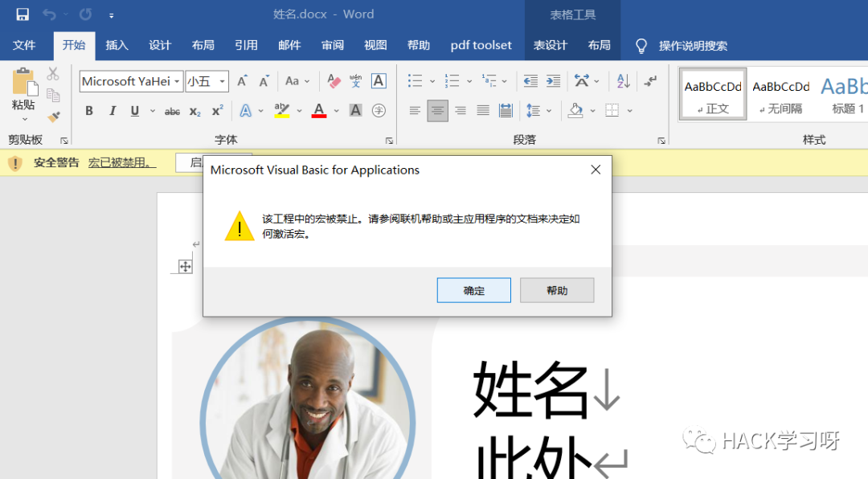Click 确定 in the VBA dialog
868x479 pixels.
(x=474, y=290)
